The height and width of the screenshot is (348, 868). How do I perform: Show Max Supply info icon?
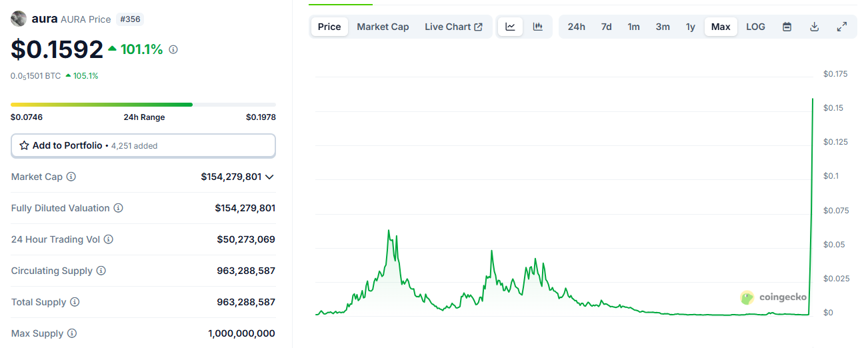pos(71,333)
